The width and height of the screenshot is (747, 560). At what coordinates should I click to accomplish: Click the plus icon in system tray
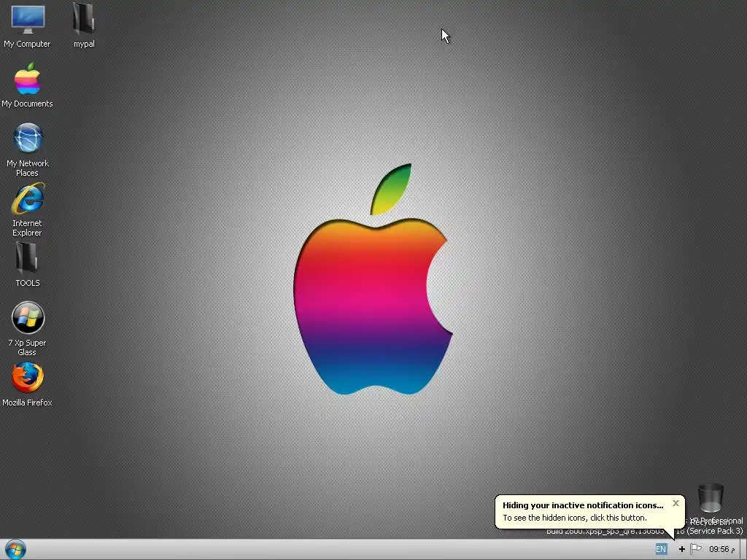682,549
